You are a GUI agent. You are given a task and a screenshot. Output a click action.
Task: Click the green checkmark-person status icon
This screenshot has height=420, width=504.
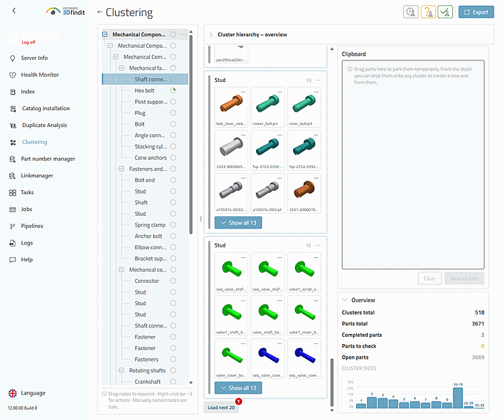pos(445,12)
